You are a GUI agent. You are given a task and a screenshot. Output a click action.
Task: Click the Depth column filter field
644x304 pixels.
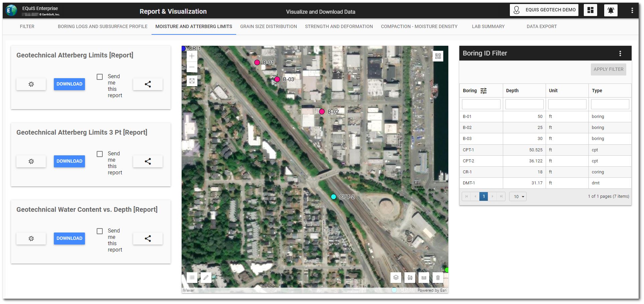pyautogui.click(x=524, y=104)
